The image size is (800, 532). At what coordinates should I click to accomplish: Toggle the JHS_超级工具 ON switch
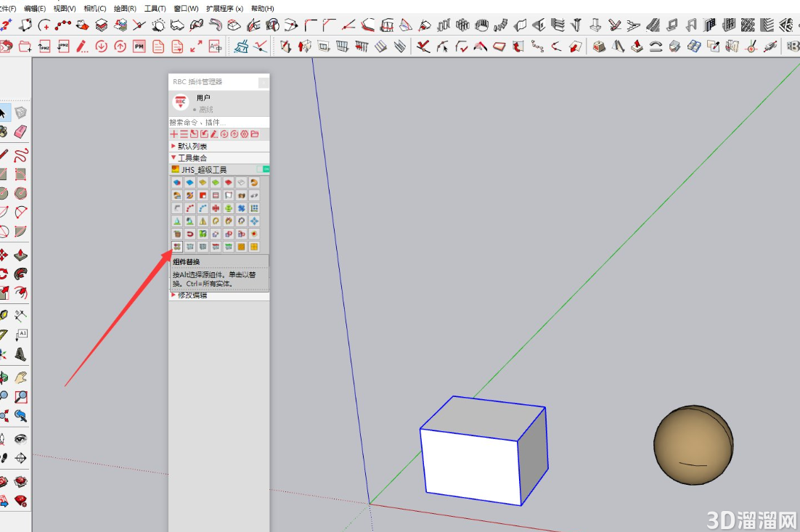click(264, 169)
